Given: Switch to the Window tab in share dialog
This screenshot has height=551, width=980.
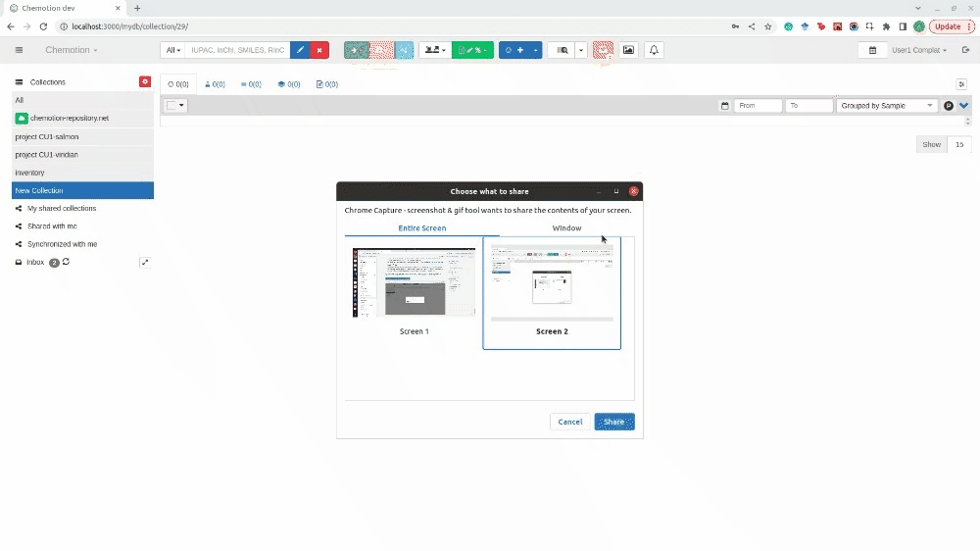Looking at the screenshot, I should point(566,228).
